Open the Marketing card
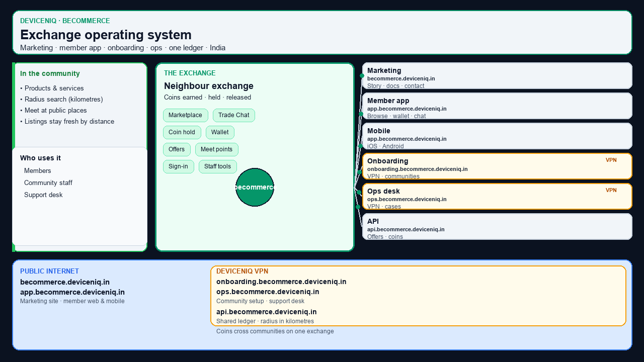This screenshot has height=362, width=644. click(497, 76)
